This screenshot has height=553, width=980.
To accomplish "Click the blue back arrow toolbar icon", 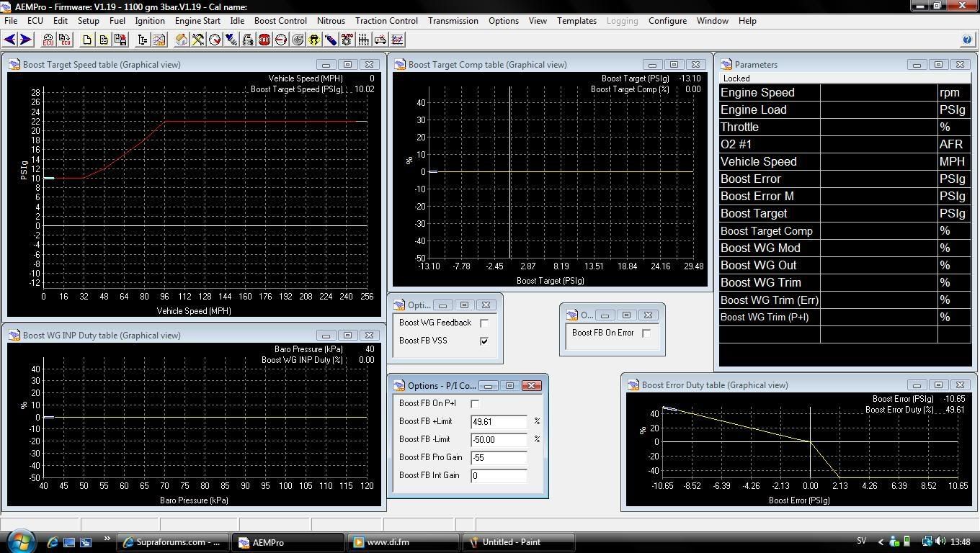I will 10,40.
